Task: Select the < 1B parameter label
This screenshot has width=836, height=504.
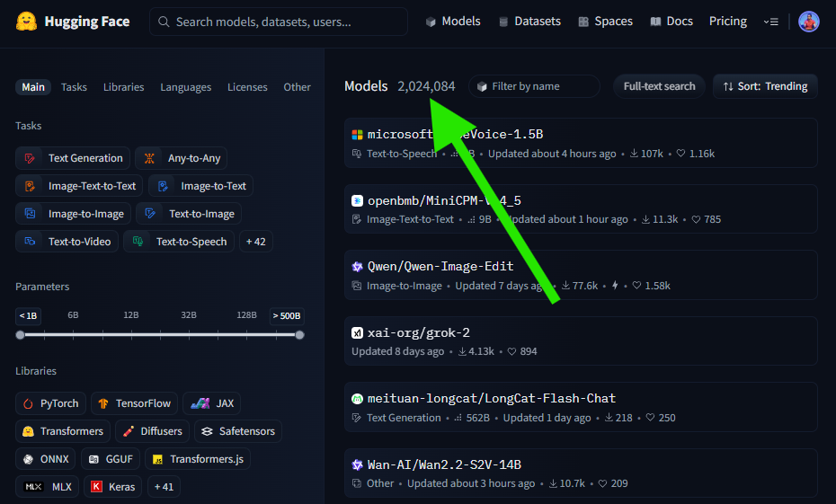Action: click(28, 316)
